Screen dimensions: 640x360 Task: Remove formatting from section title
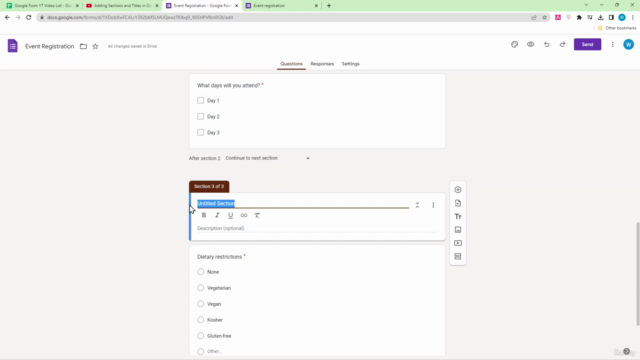[x=257, y=215]
